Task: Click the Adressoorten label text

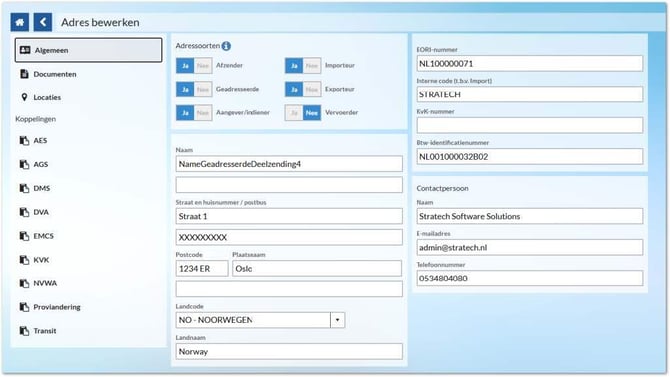Action: pyautogui.click(x=198, y=46)
